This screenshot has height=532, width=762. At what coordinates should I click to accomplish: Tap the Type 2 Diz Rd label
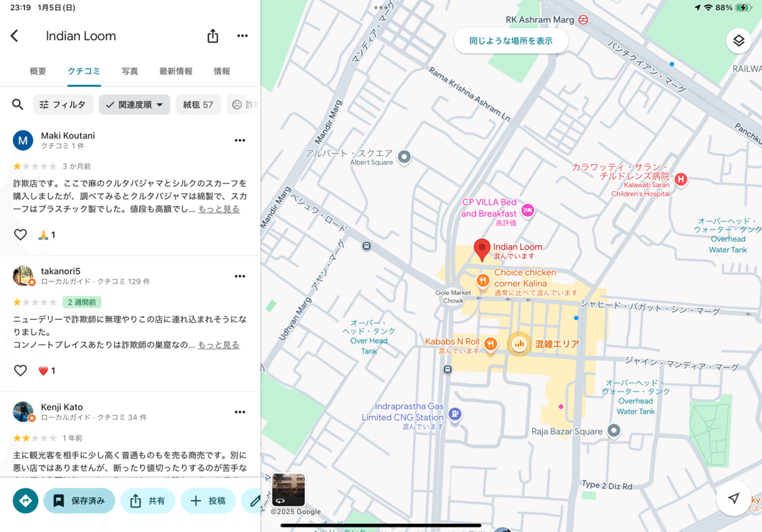pos(608,486)
